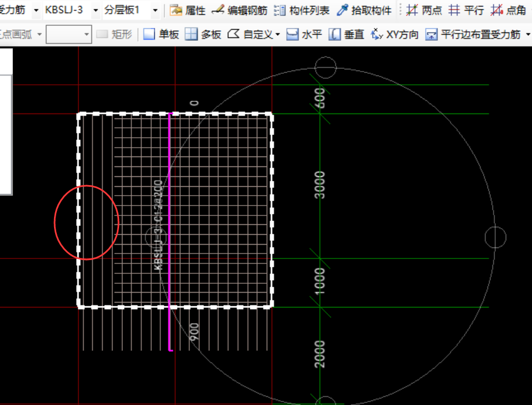This screenshot has height=405, width=532.
Task: Expand the 平行边布置受力筋 dropdown arrow
Action: pos(528,34)
